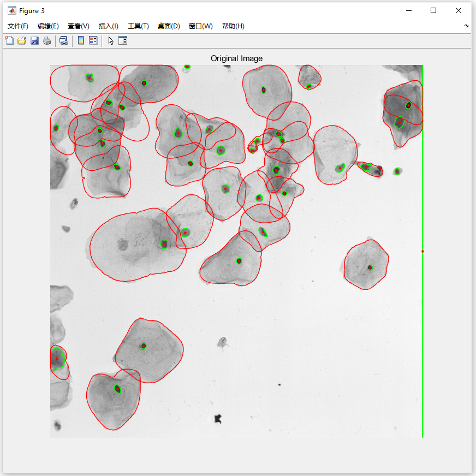Image resolution: width=476 pixels, height=476 pixels.
Task: Open the 工具(T) menu
Action: click(138, 26)
